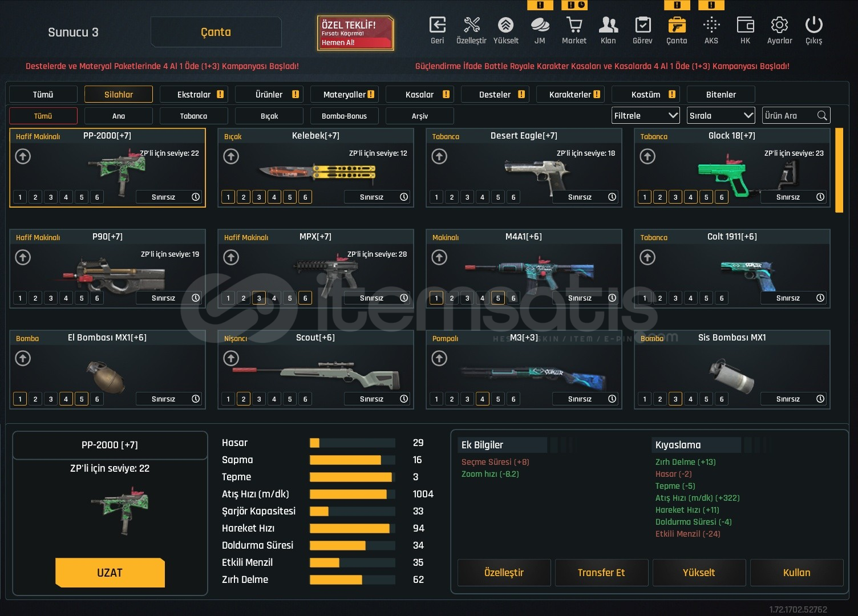Open the Market cart icon
This screenshot has width=858, height=616.
pyautogui.click(x=574, y=25)
